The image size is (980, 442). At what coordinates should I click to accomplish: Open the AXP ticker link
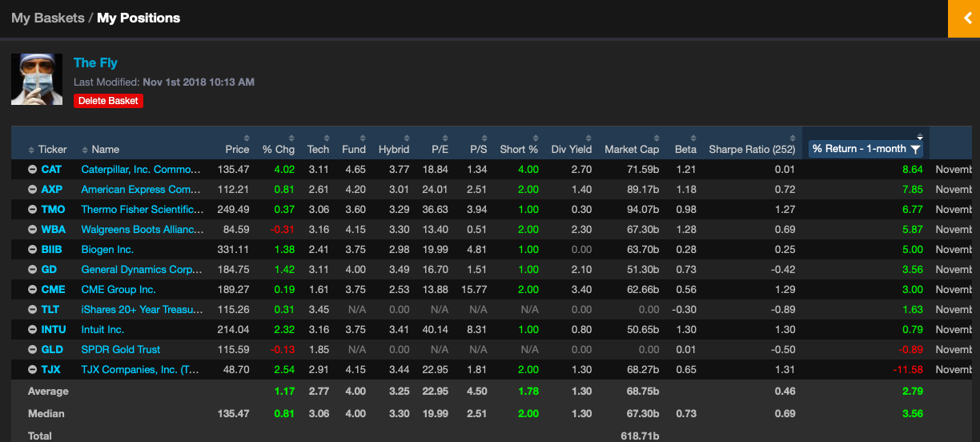click(51, 190)
